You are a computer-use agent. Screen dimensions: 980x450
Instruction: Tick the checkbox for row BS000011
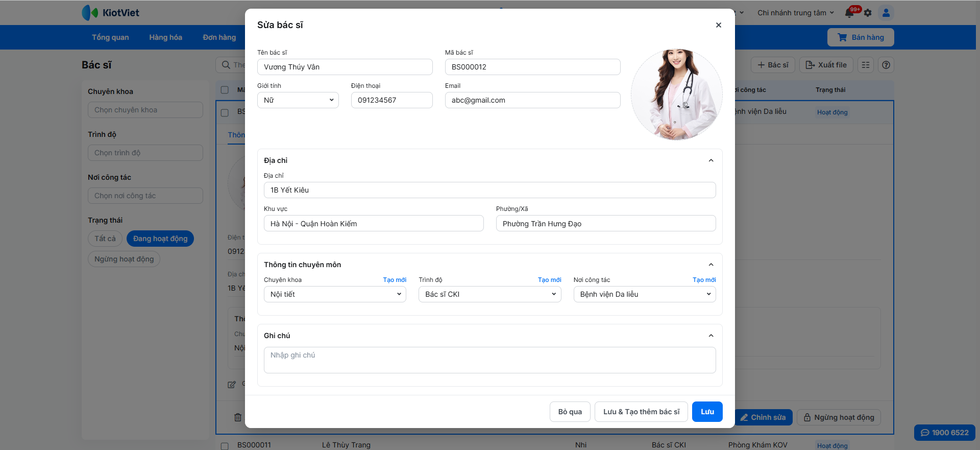tap(225, 445)
